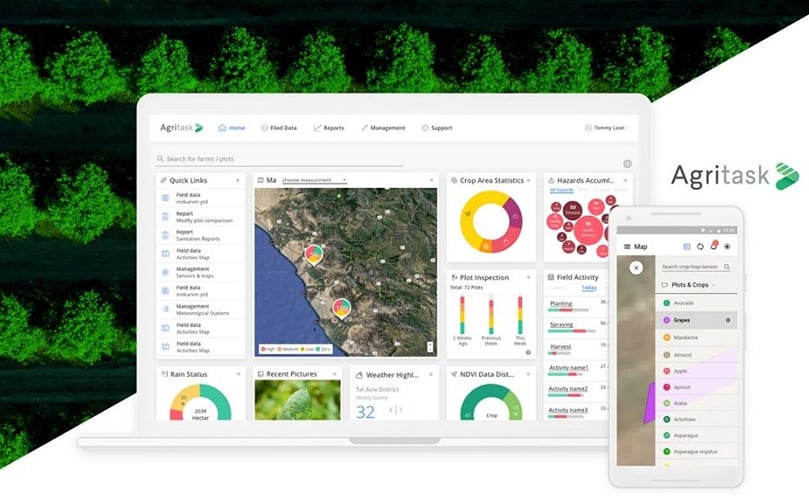Close the Hazards Accumulation widget
The width and height of the screenshot is (809, 501).
pyautogui.click(x=625, y=181)
